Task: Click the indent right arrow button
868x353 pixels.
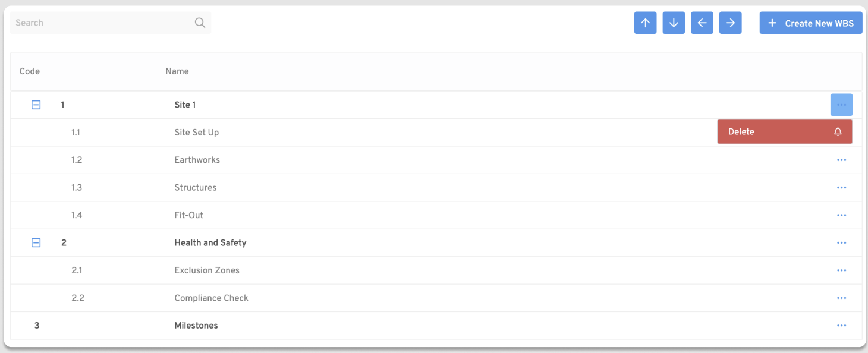Action: [x=731, y=23]
